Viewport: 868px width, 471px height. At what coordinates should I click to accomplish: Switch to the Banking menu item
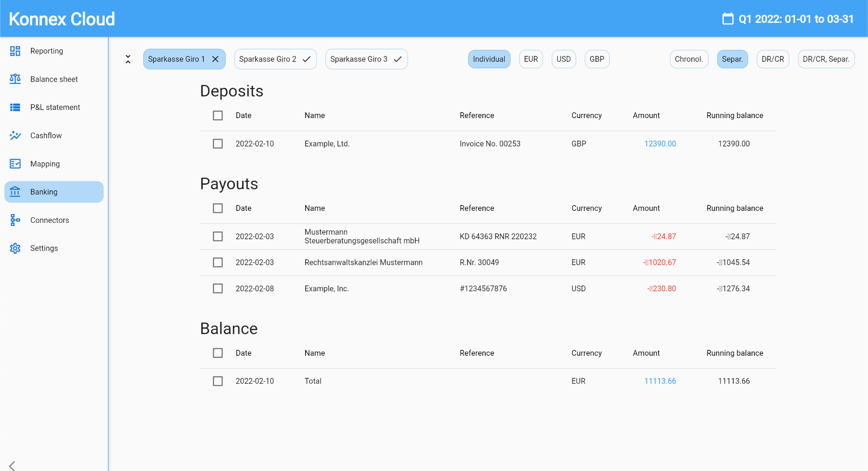(x=54, y=192)
